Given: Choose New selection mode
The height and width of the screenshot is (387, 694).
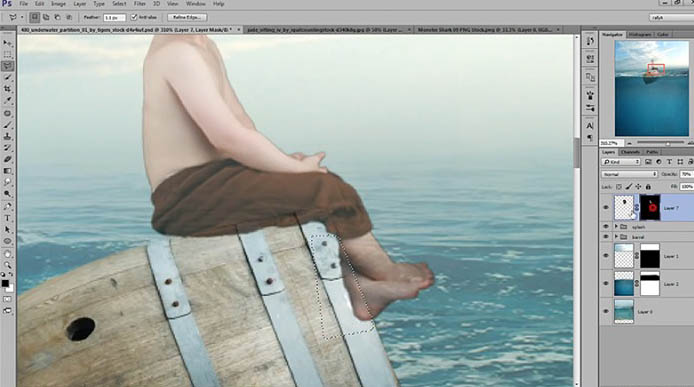Looking at the screenshot, I should [35, 17].
